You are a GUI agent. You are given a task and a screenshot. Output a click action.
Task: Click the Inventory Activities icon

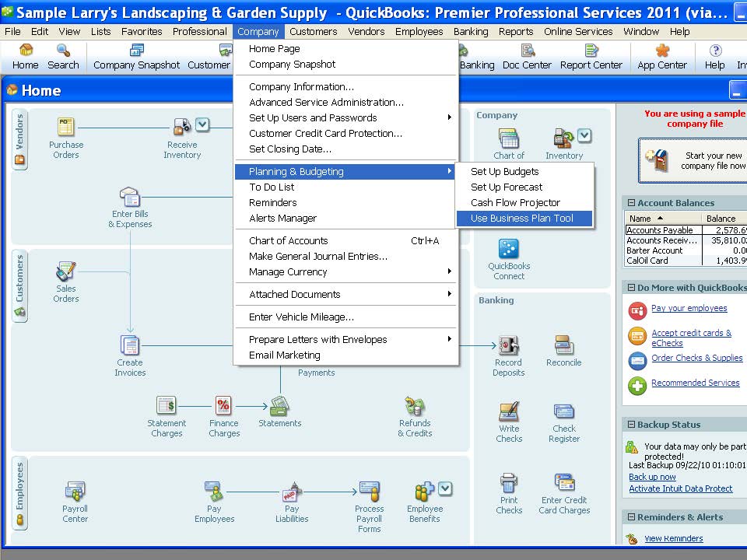pos(563,138)
